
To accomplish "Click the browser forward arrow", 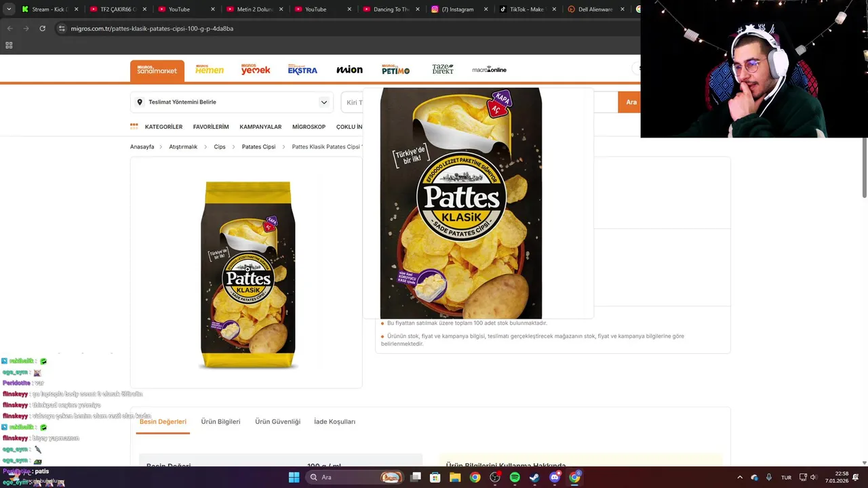I will click(x=26, y=28).
